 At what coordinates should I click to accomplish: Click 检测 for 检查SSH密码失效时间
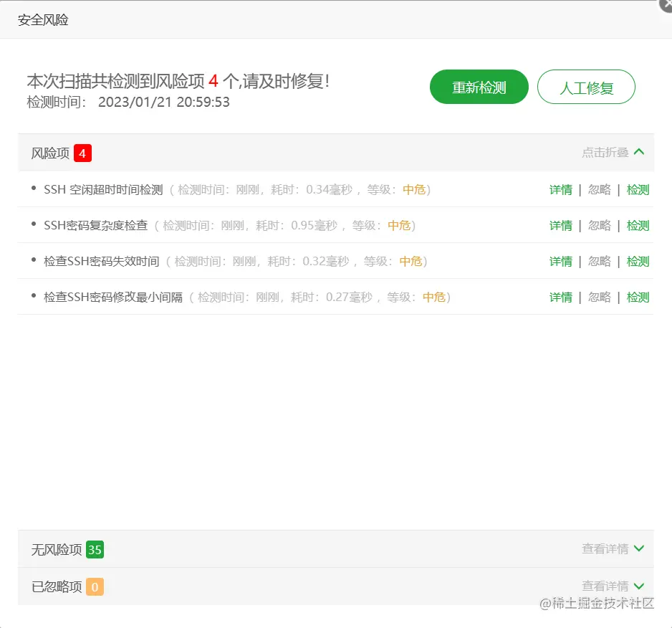pos(638,261)
